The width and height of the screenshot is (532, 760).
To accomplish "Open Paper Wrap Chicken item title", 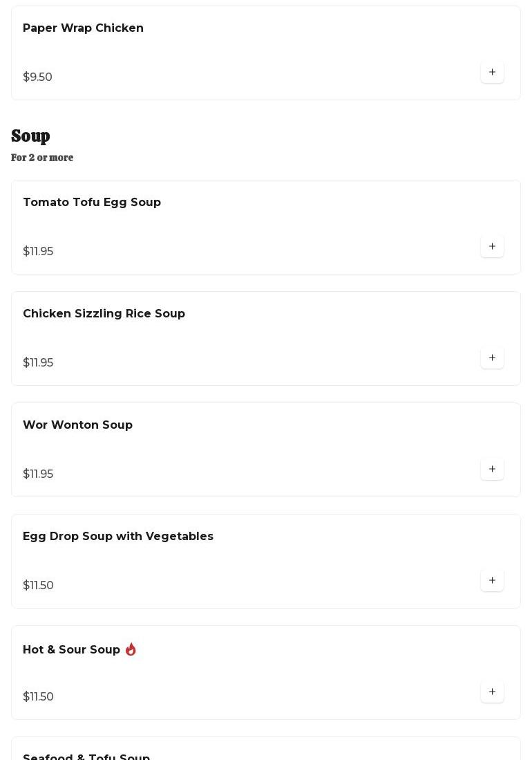I will click(x=83, y=28).
